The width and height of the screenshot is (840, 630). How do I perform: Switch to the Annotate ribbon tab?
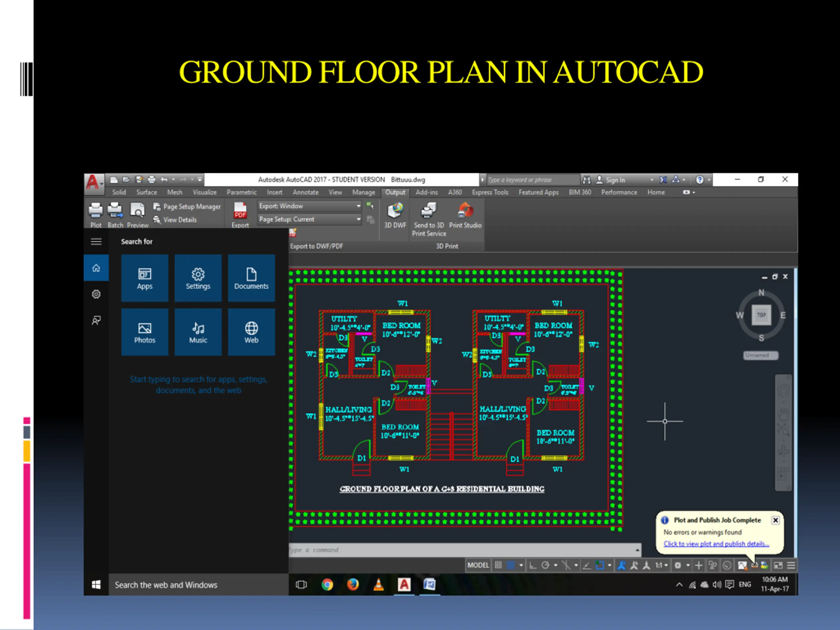coord(305,192)
